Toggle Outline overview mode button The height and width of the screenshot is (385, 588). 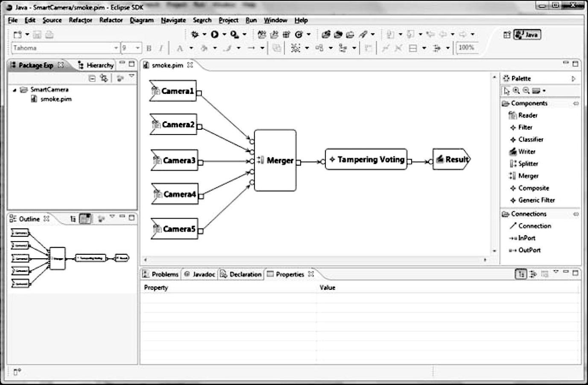(85, 219)
